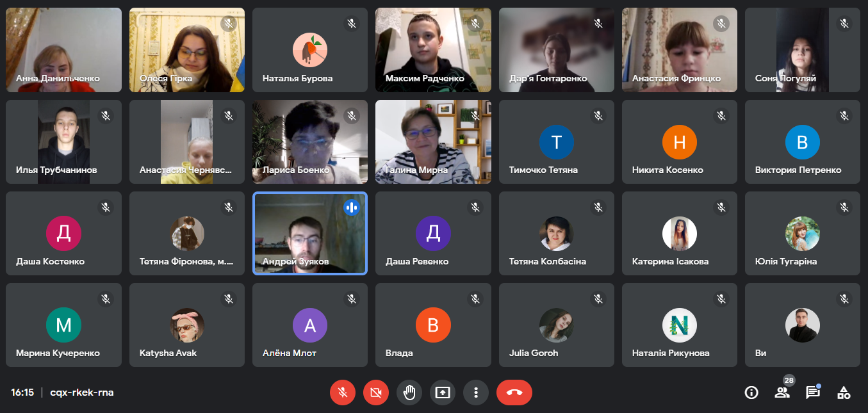Select Анна Данильченко video tile
The image size is (868, 413).
63,50
